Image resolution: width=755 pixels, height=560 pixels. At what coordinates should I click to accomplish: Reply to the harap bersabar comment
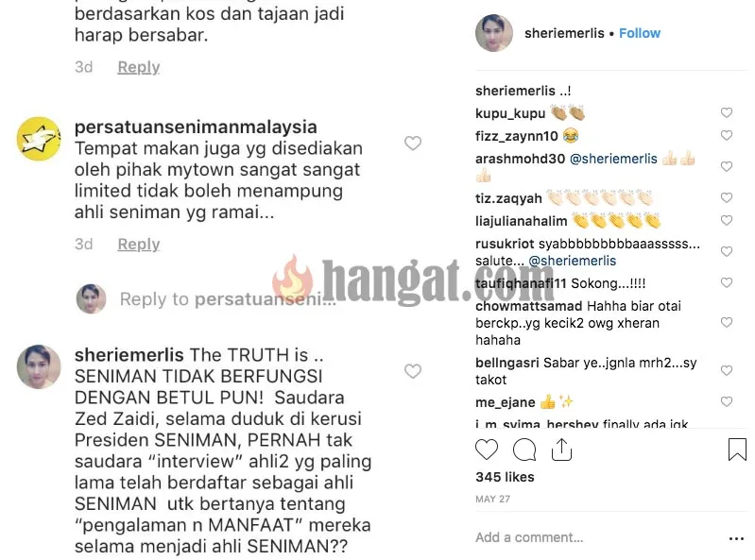coord(139,67)
